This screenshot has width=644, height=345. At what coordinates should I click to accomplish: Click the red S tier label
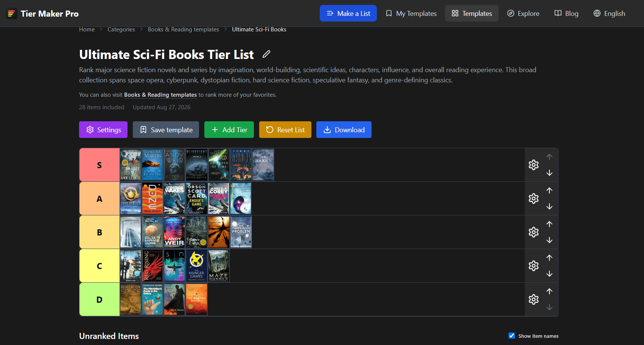(x=100, y=165)
